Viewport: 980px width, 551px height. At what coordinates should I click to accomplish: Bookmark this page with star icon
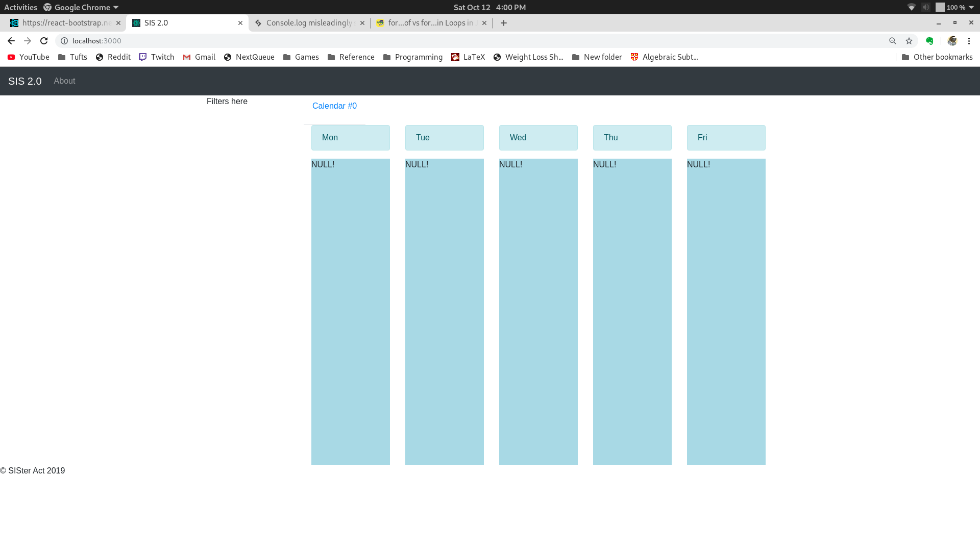click(x=909, y=41)
